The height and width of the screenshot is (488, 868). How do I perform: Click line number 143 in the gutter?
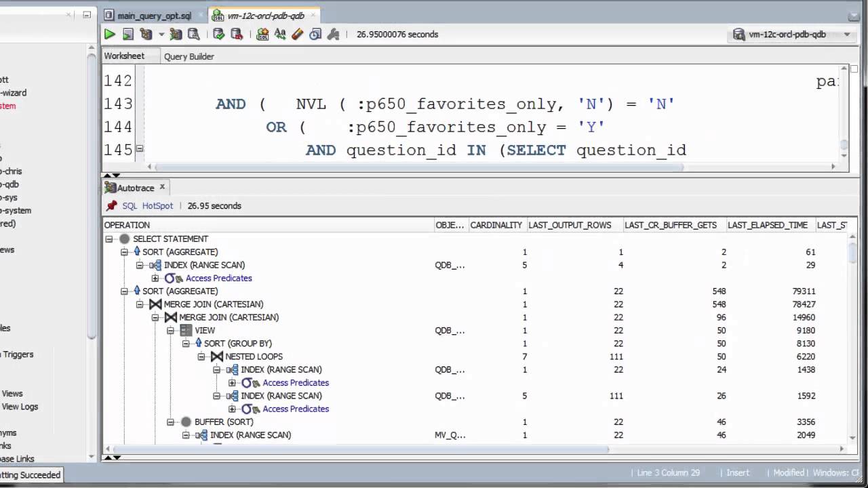coord(119,104)
